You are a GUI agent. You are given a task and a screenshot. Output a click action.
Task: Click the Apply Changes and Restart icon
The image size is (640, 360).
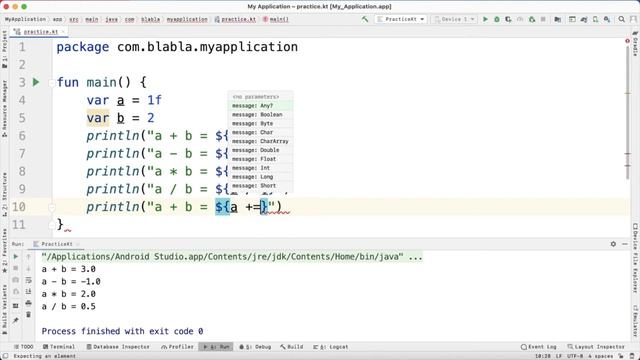[532, 19]
